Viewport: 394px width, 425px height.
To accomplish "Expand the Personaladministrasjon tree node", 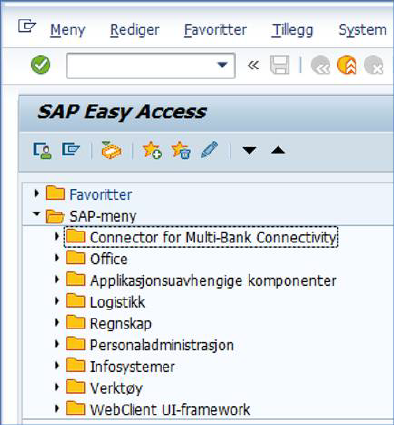I will 57,344.
